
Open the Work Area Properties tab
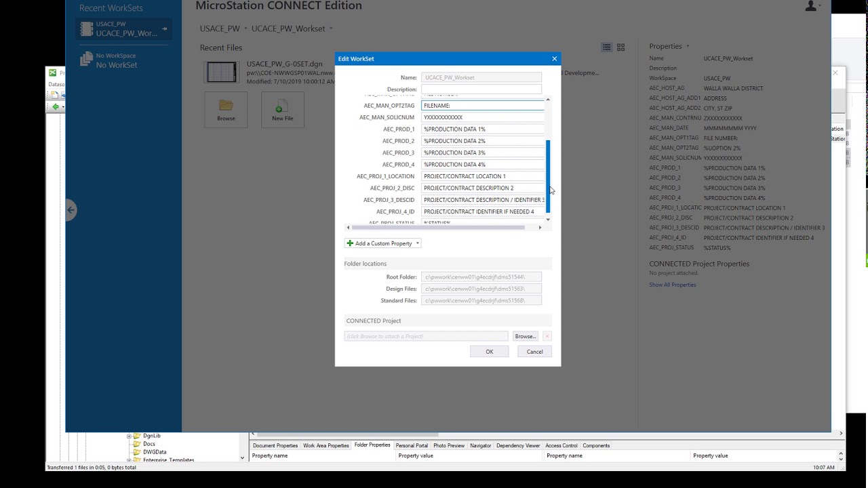pyautogui.click(x=325, y=445)
